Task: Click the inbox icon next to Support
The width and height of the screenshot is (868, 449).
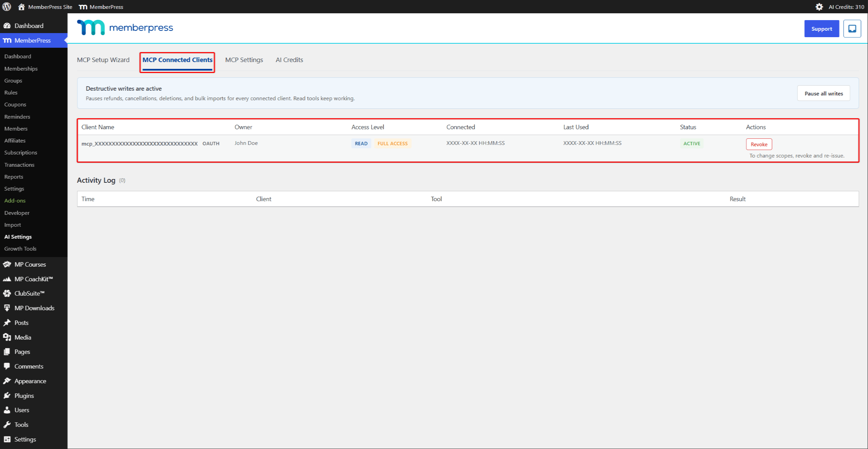Action: [852, 29]
